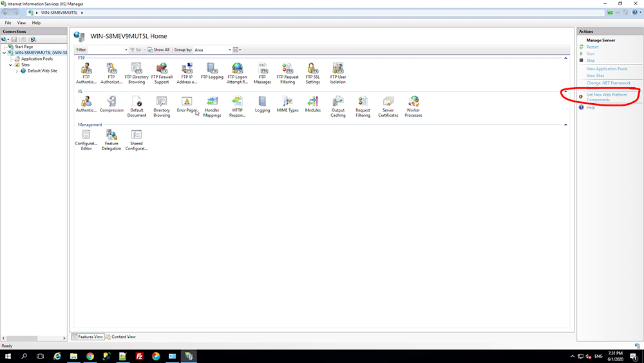Collapse the Management group section
The image size is (644, 363).
coord(565,124)
